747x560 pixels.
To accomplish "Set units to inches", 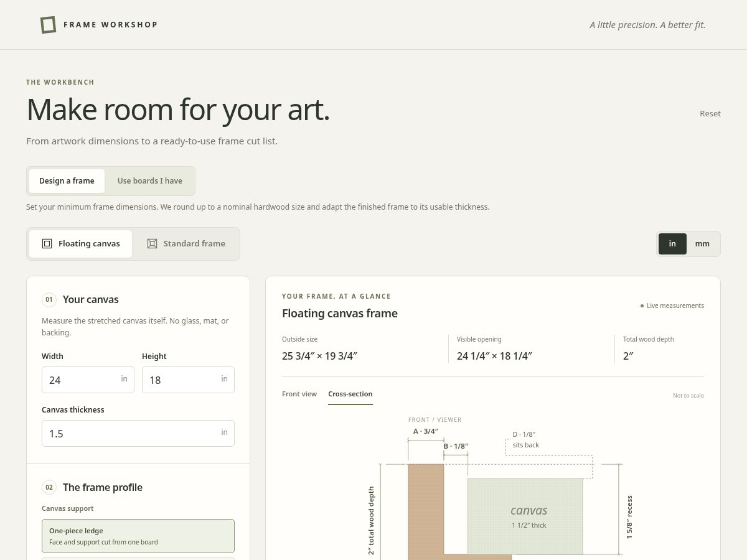I will click(672, 244).
